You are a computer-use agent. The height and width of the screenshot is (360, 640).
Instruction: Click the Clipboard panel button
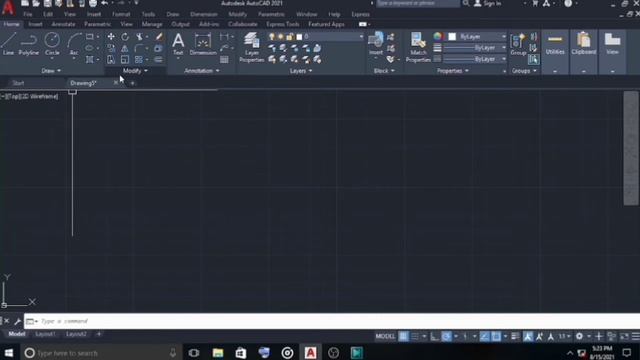(x=584, y=45)
